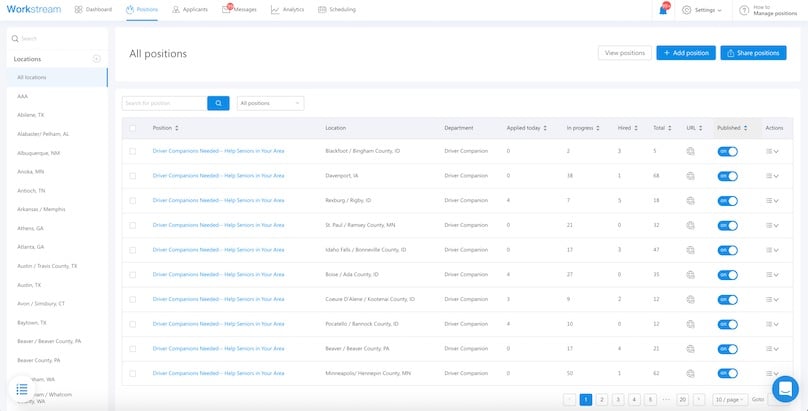Open the chat support bubble icon
This screenshot has width=808, height=411.
coord(786,388)
